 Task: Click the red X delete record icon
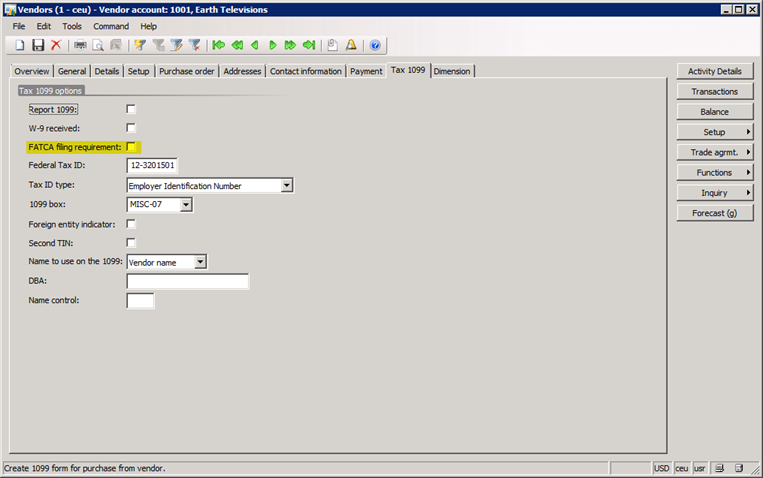tap(55, 45)
